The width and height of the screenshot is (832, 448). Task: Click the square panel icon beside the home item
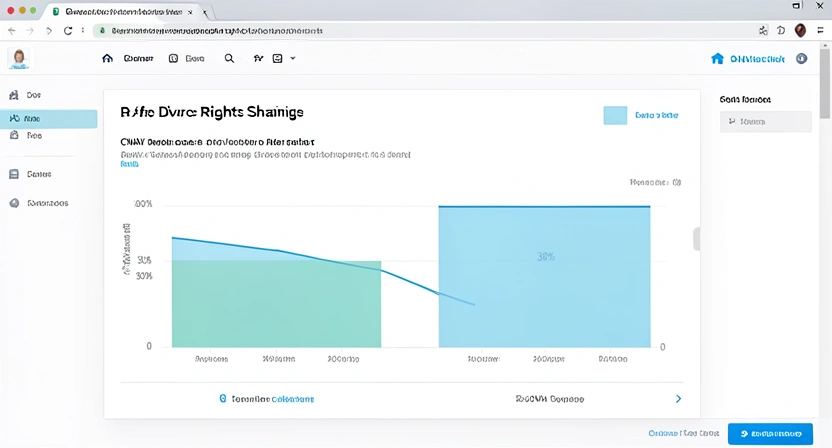tap(173, 59)
